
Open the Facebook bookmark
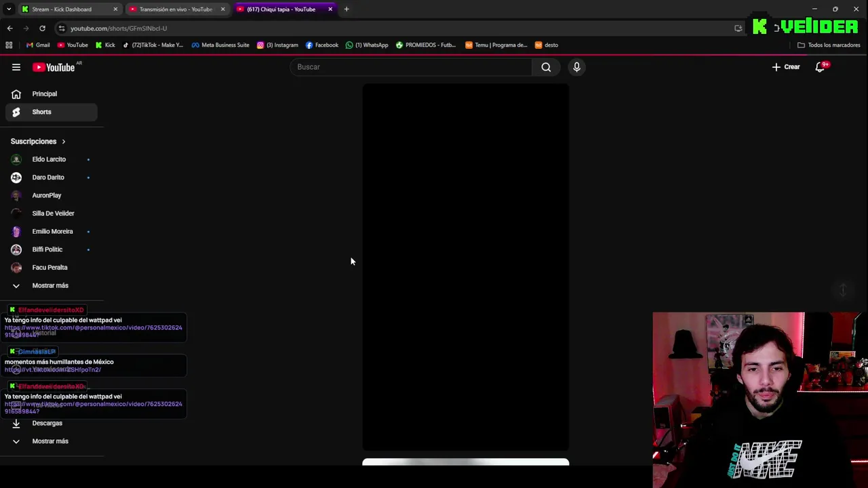click(x=322, y=45)
